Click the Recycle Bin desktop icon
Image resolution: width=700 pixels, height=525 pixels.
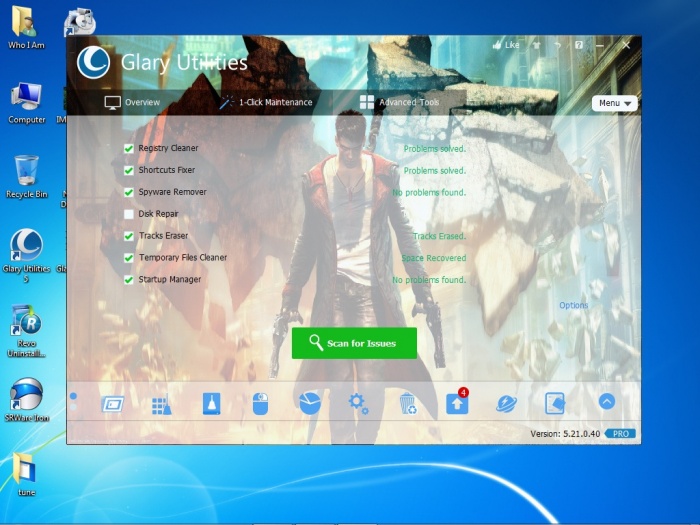[27, 177]
